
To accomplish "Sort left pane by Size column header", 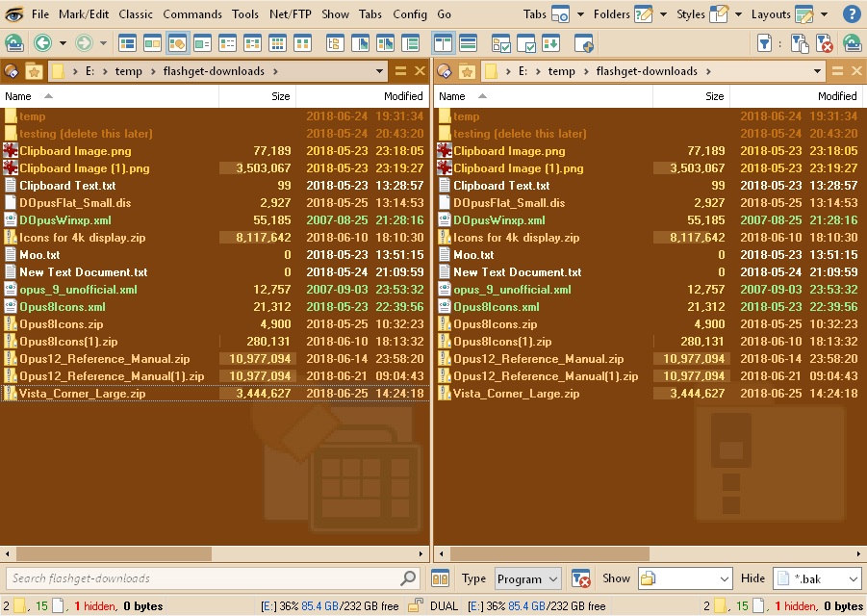I will (258, 96).
